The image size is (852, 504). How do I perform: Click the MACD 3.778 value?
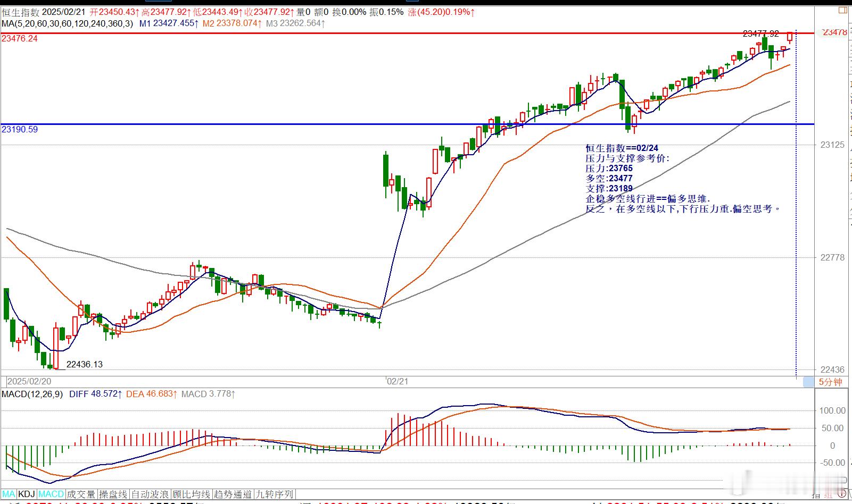(x=208, y=394)
